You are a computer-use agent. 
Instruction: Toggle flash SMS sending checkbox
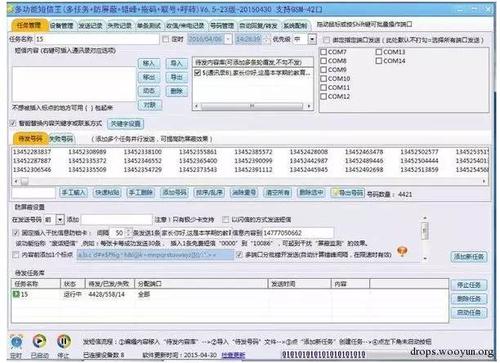(x=226, y=219)
